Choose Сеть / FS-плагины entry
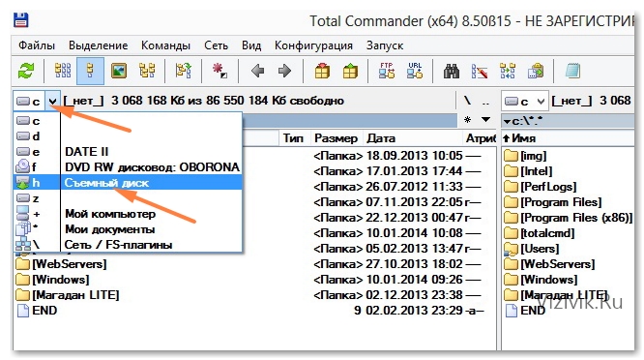 point(128,245)
